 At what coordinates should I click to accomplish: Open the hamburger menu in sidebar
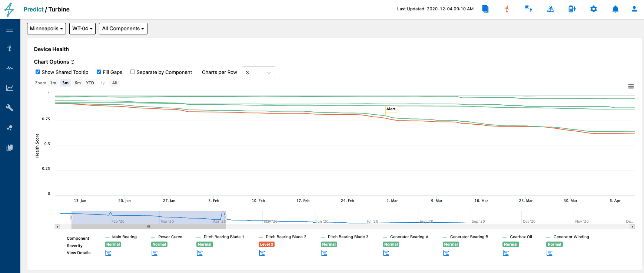(x=10, y=30)
